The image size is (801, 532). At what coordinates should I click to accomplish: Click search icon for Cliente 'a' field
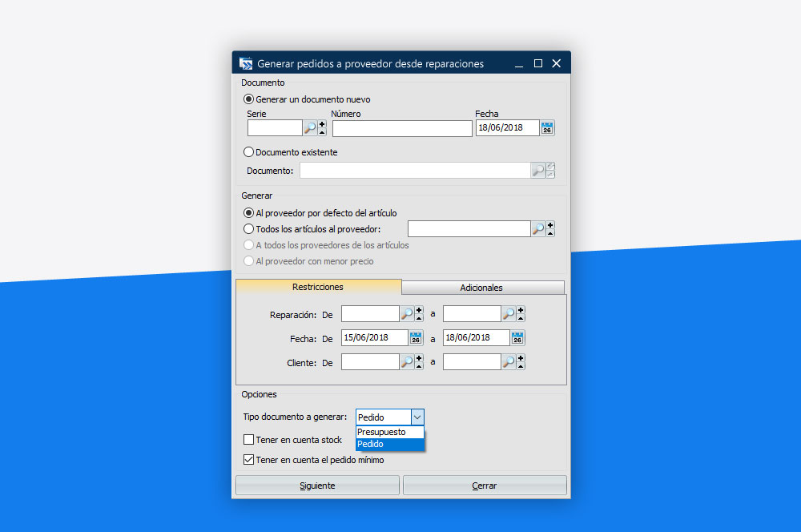(x=509, y=362)
